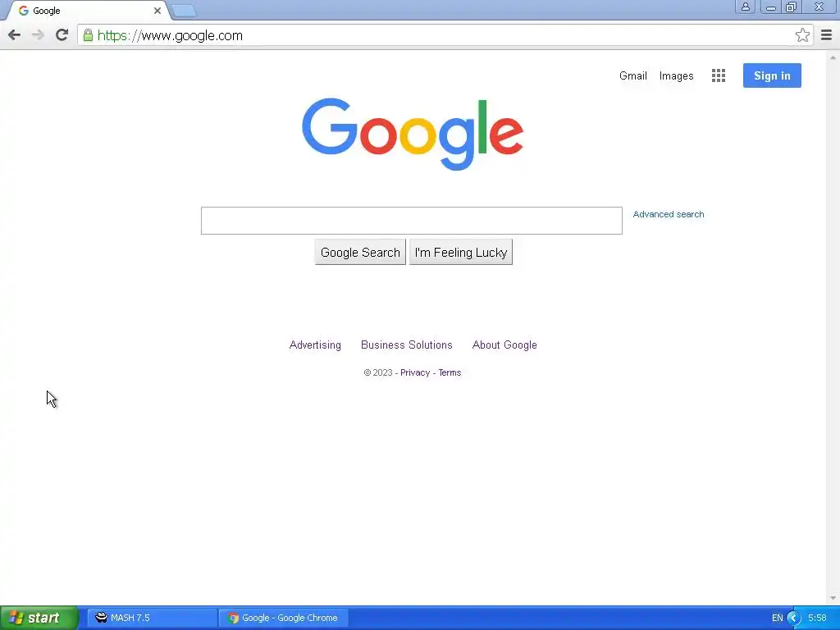The image size is (840, 630).
Task: Click the Google search text box
Action: [412, 221]
